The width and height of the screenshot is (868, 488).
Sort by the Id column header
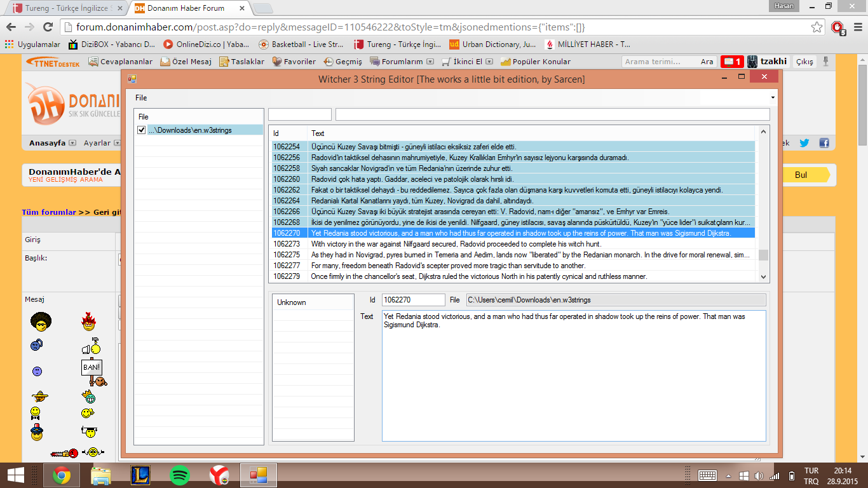click(276, 133)
